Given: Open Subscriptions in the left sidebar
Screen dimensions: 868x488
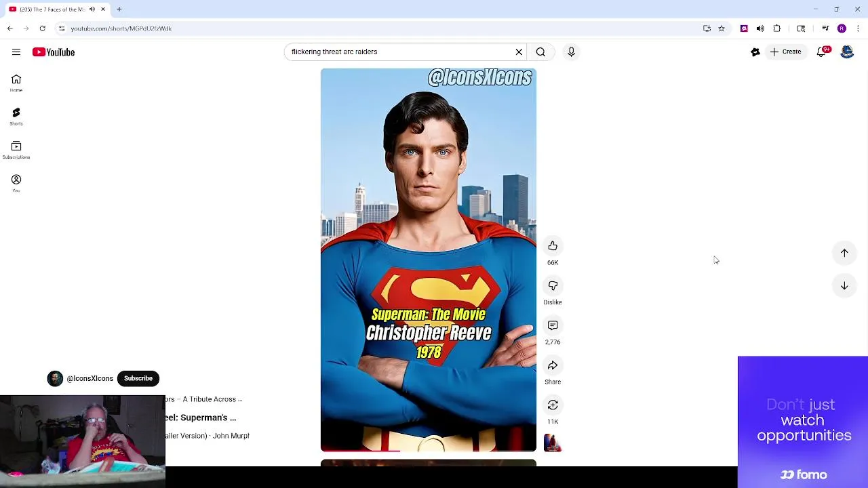Looking at the screenshot, I should [16, 150].
